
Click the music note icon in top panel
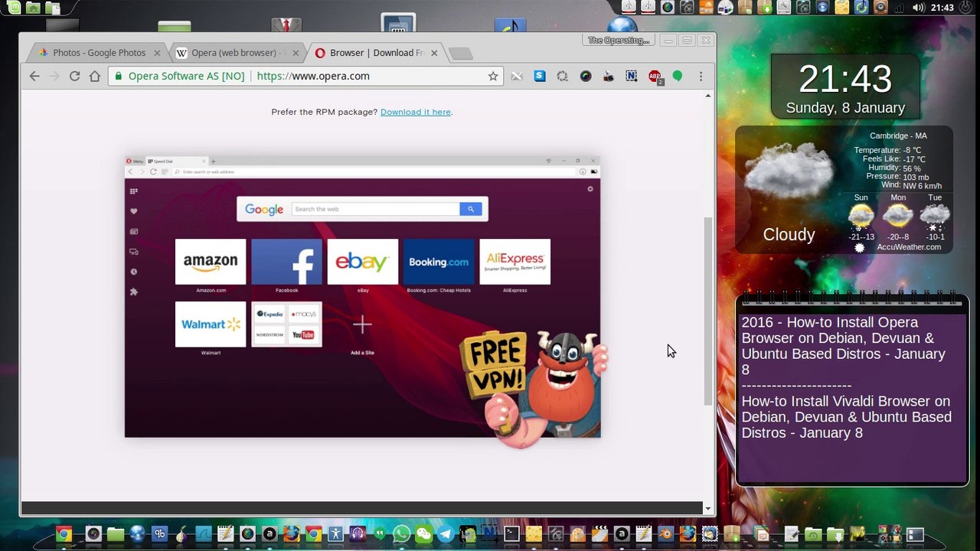coord(861,8)
